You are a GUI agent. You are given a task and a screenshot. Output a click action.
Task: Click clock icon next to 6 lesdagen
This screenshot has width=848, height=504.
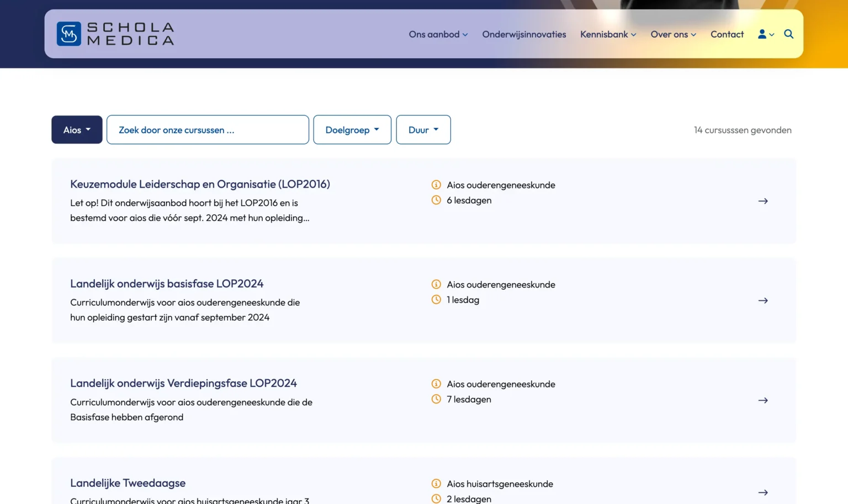(436, 200)
